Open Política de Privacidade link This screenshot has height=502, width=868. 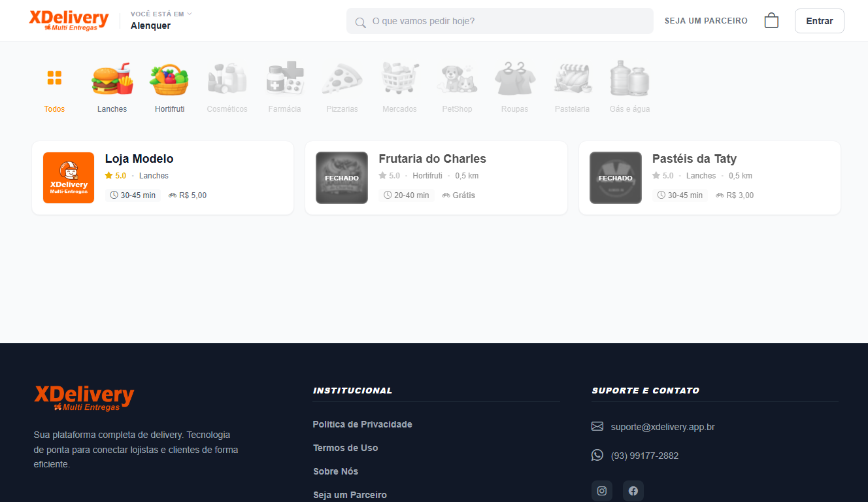tap(362, 424)
